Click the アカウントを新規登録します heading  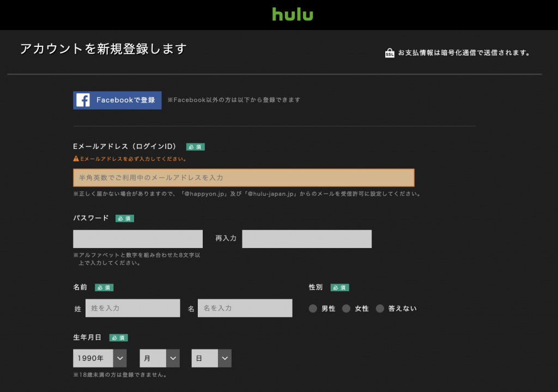coord(104,49)
